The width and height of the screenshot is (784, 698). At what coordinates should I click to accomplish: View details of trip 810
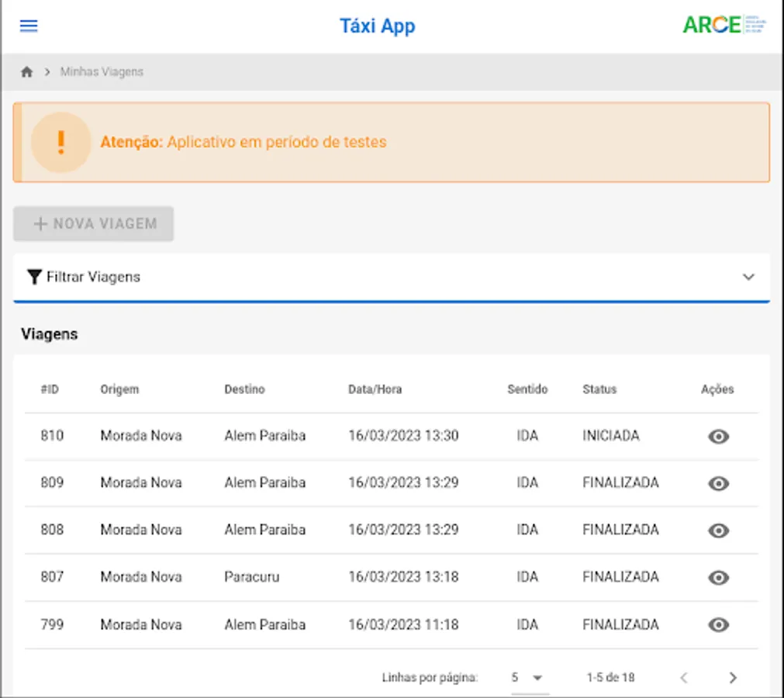pos(718,437)
